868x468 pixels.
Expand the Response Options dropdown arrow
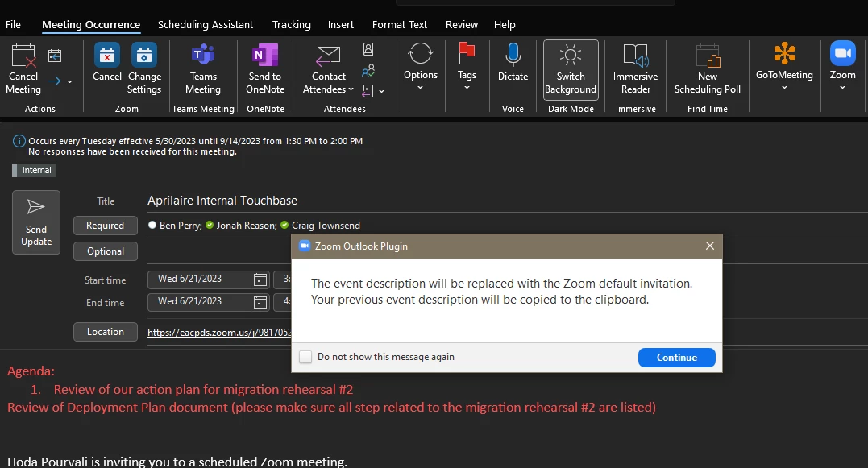point(381,91)
